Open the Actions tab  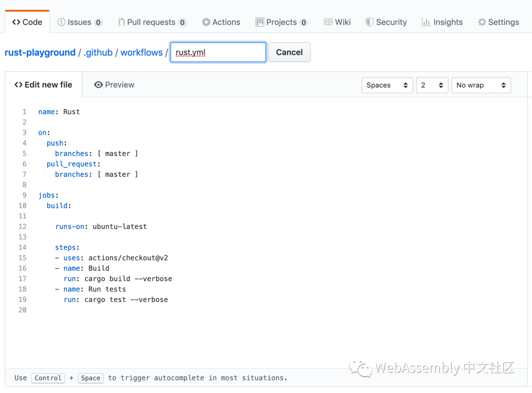click(x=221, y=22)
